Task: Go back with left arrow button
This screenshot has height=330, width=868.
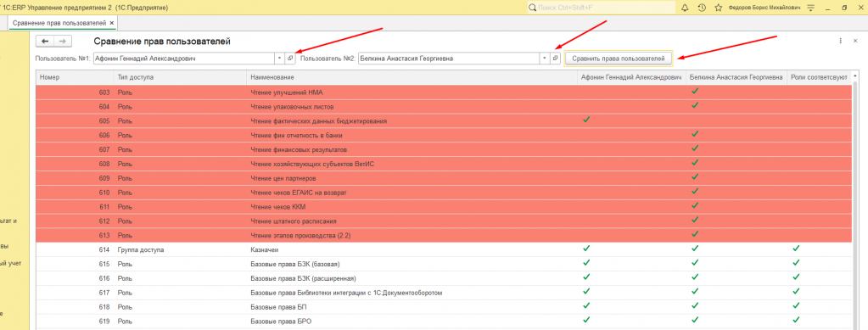Action: tap(45, 42)
